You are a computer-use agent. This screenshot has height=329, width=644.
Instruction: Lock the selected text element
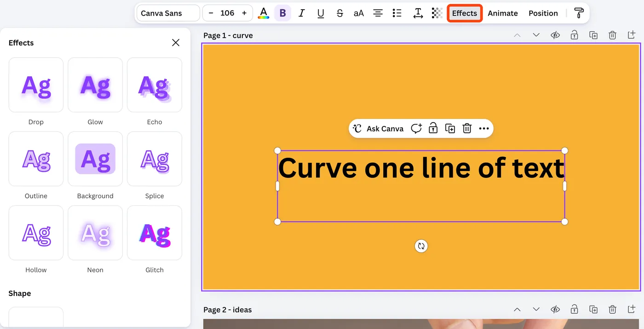[x=433, y=129]
